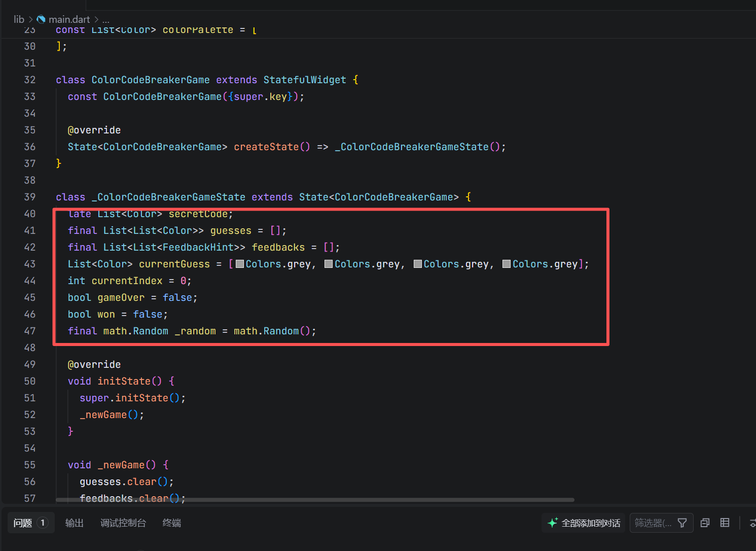The image size is (756, 551).
Task: Click the collapse all icon in panel toolbar
Action: point(705,523)
